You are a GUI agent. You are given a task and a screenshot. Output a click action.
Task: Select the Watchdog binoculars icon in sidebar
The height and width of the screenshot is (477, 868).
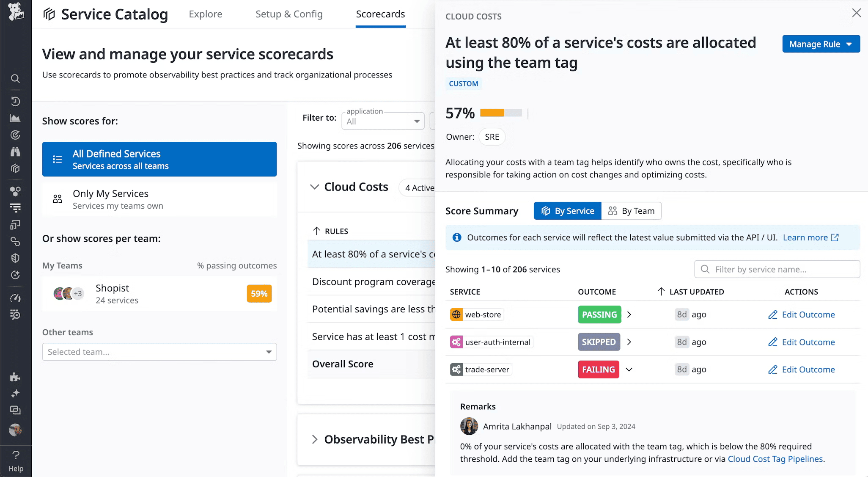[16, 152]
